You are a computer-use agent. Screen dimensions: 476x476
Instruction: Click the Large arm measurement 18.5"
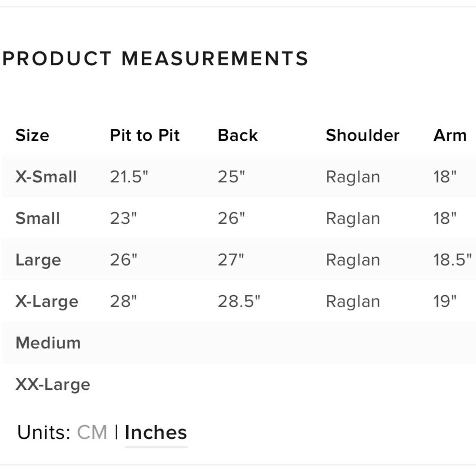pyautogui.click(x=452, y=260)
